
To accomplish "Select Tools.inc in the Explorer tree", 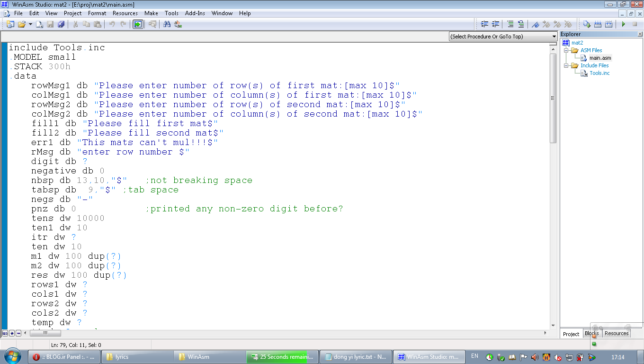I will pos(599,73).
